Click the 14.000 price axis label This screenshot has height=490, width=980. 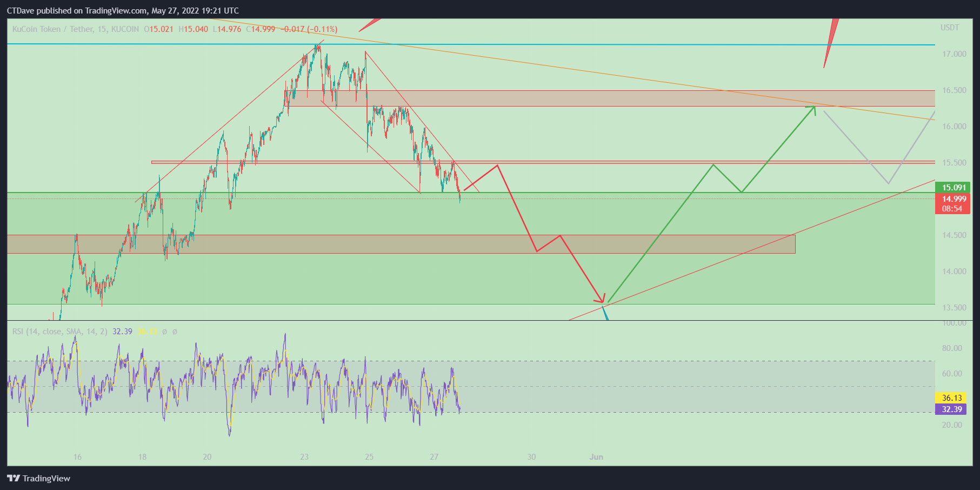click(x=954, y=272)
